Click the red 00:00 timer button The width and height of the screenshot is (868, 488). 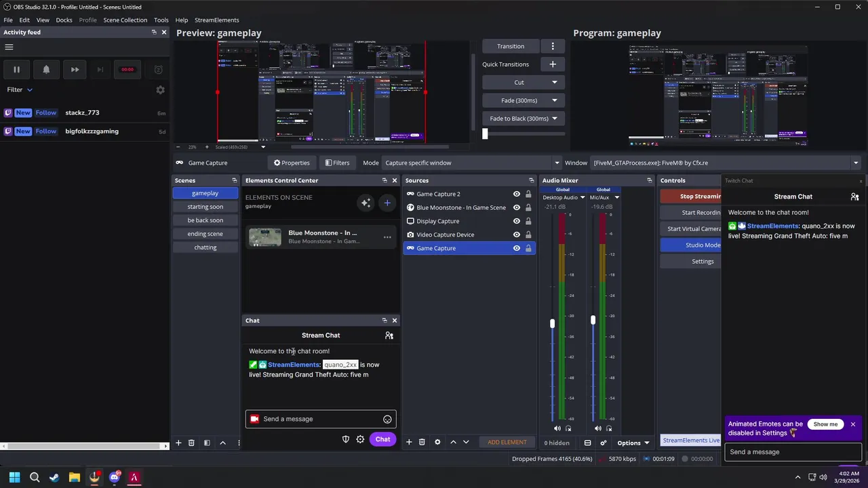pyautogui.click(x=127, y=69)
